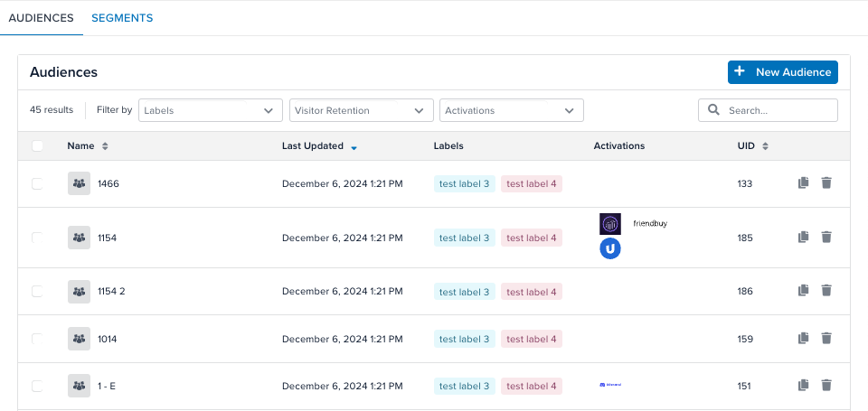868x411 pixels.
Task: Click the Labels column header
Action: [448, 146]
